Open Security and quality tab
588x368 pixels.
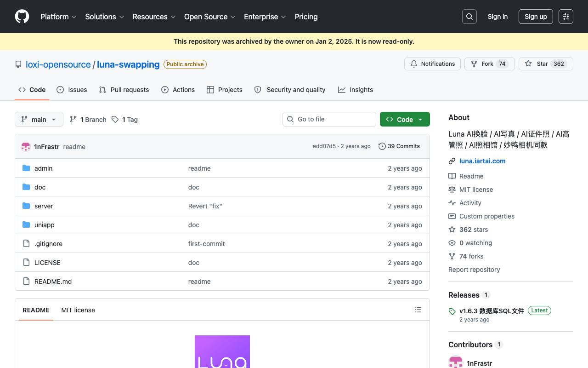coord(290,90)
